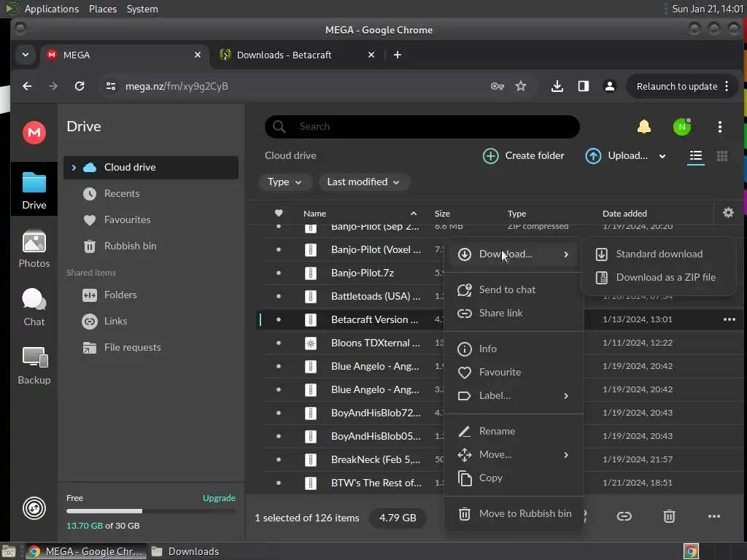Click the get link icon in bottom bar
Screen dimensions: 747x560
(624, 516)
